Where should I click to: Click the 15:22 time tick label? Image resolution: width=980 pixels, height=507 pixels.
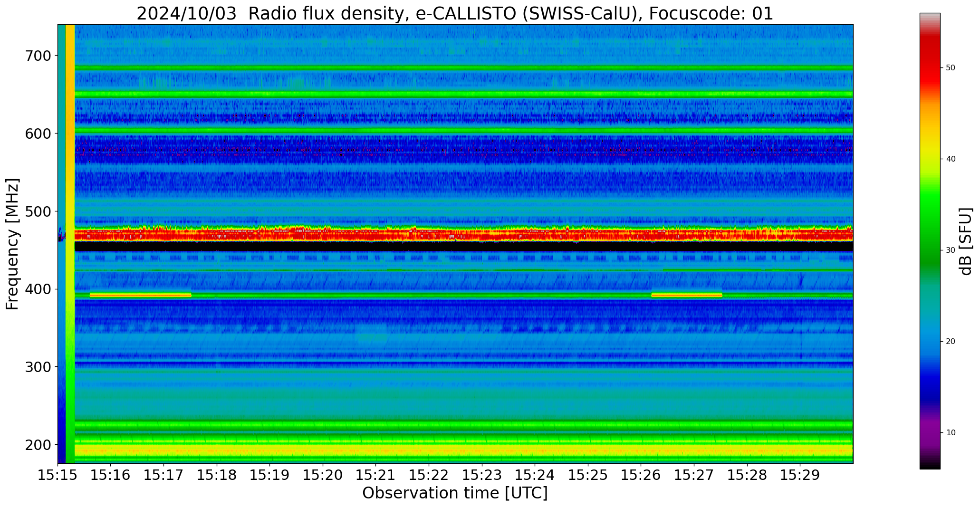429,475
